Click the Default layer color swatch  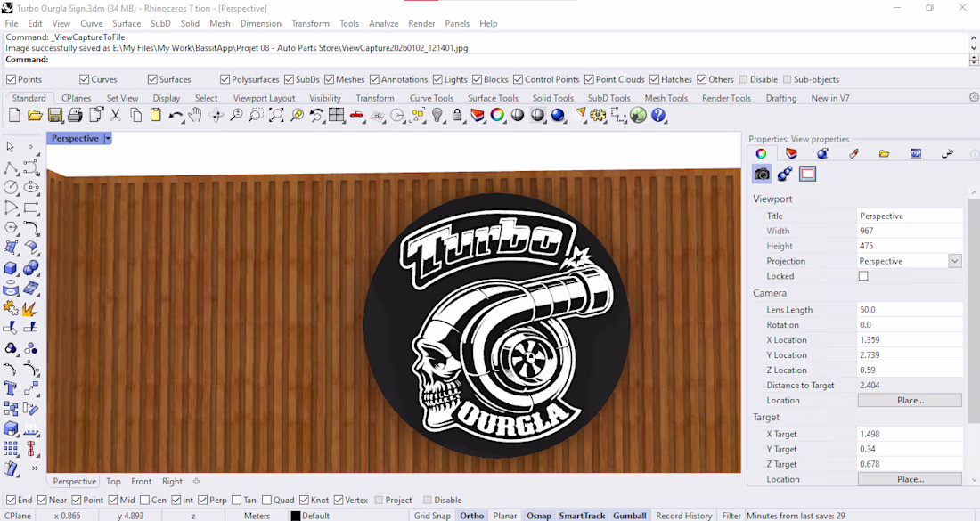coord(296,516)
